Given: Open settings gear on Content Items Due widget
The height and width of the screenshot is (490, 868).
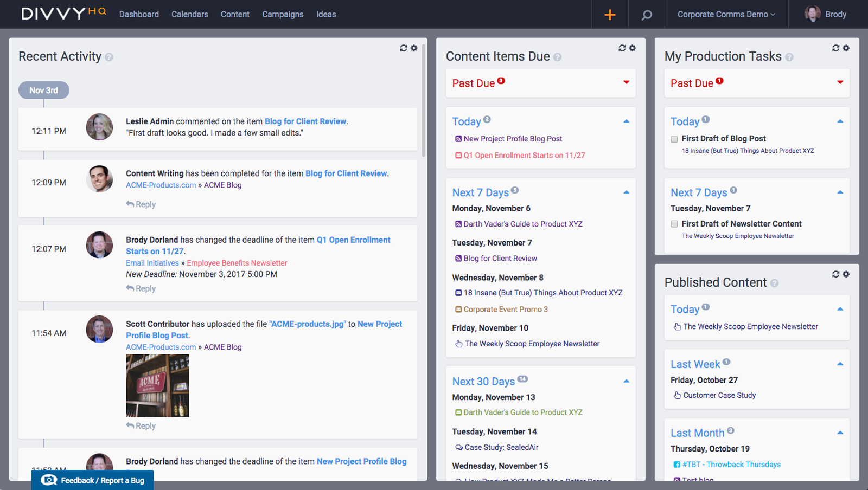Looking at the screenshot, I should 633,48.
